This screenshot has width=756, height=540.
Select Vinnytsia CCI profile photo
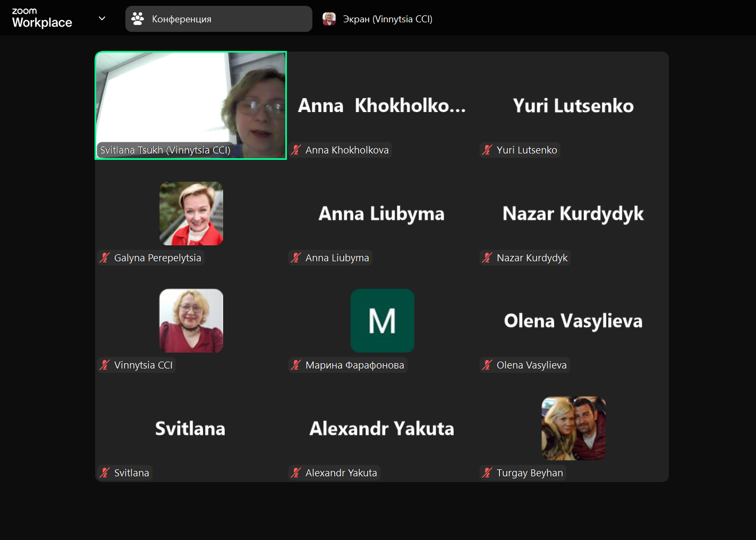(x=191, y=321)
